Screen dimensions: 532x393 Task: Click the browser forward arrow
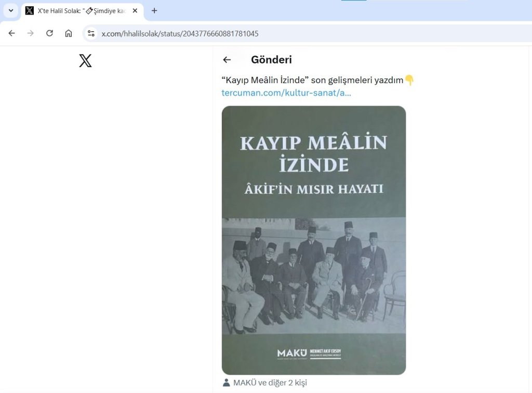(x=31, y=33)
